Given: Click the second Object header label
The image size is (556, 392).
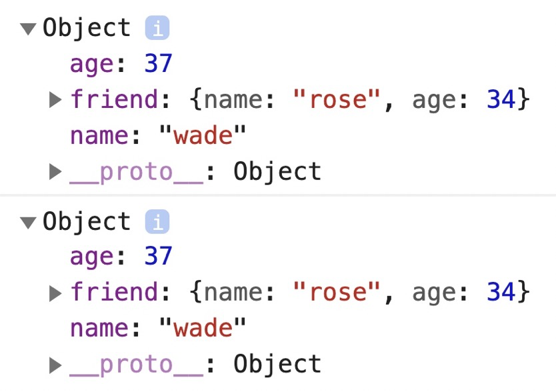Looking at the screenshot, I should (87, 222).
